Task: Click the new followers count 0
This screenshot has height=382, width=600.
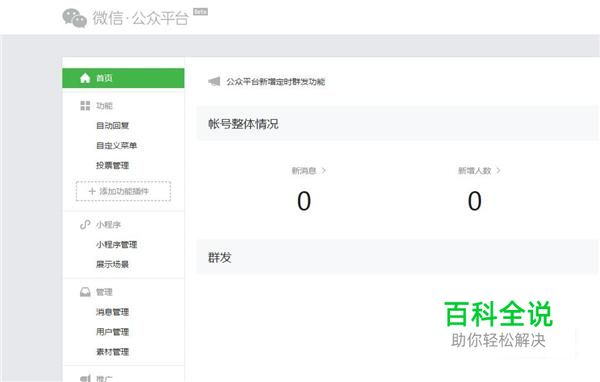Action: click(474, 201)
